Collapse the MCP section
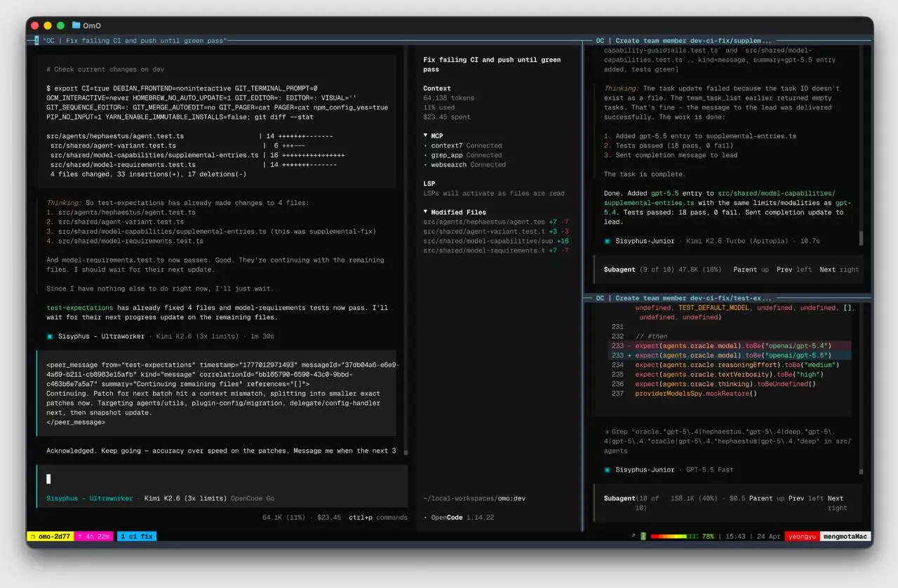The height and width of the screenshot is (588, 898). 433,136
